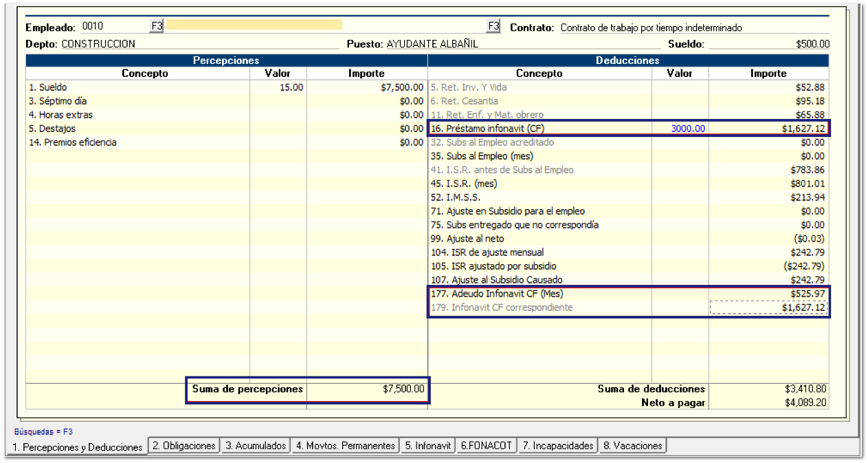This screenshot has height=463, width=868.
Task: Click the 52. I.M.S.S. deduction concept
Action: point(455,197)
